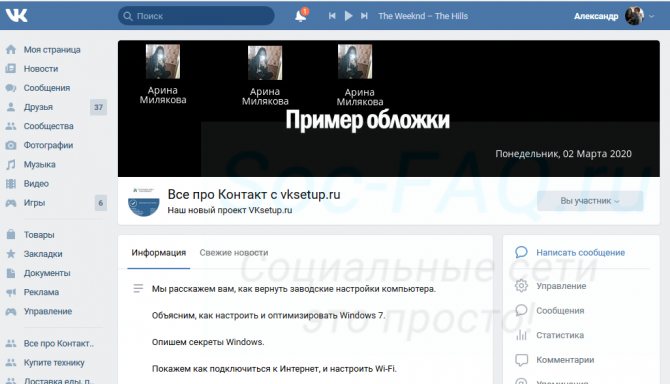The height and width of the screenshot is (384, 670).
Task: Open Игры section
Action: click(x=34, y=203)
